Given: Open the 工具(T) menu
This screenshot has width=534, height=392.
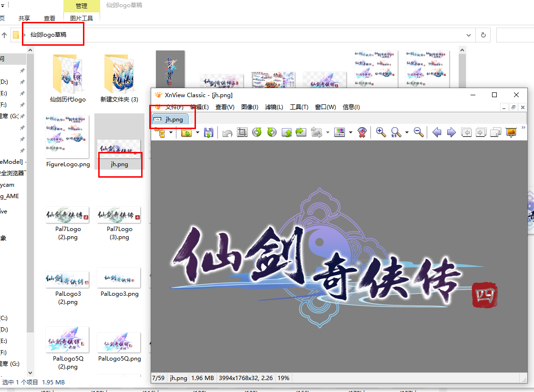Looking at the screenshot, I should pyautogui.click(x=299, y=107).
